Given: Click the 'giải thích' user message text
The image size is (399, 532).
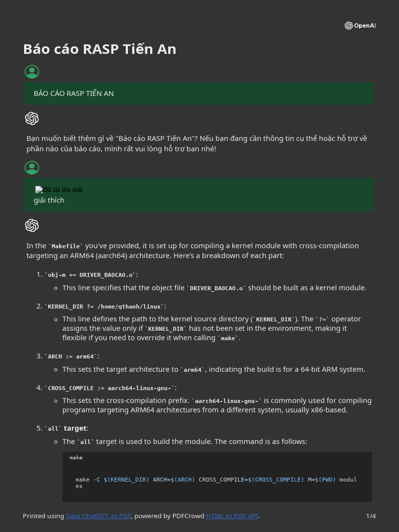Looking at the screenshot, I should pos(49,200).
